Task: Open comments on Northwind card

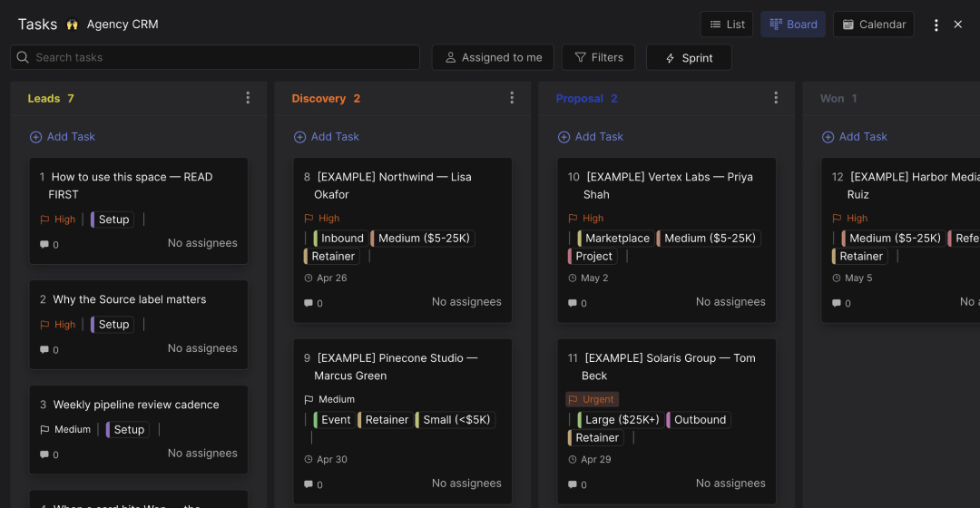Action: click(x=313, y=304)
